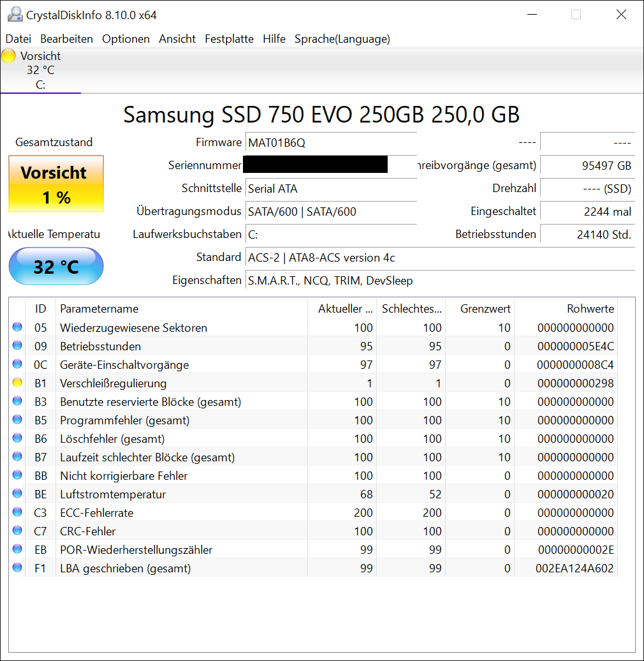Click the ID cell B7
The image size is (644, 661).
[40, 457]
